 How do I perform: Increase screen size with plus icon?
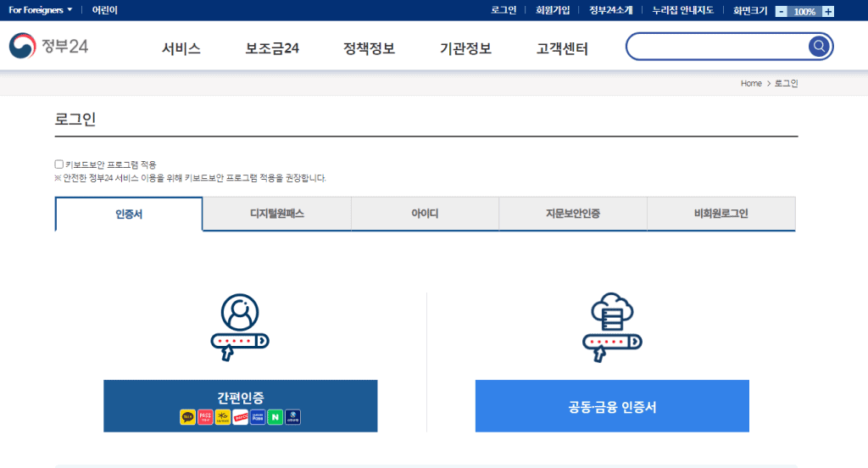click(828, 11)
